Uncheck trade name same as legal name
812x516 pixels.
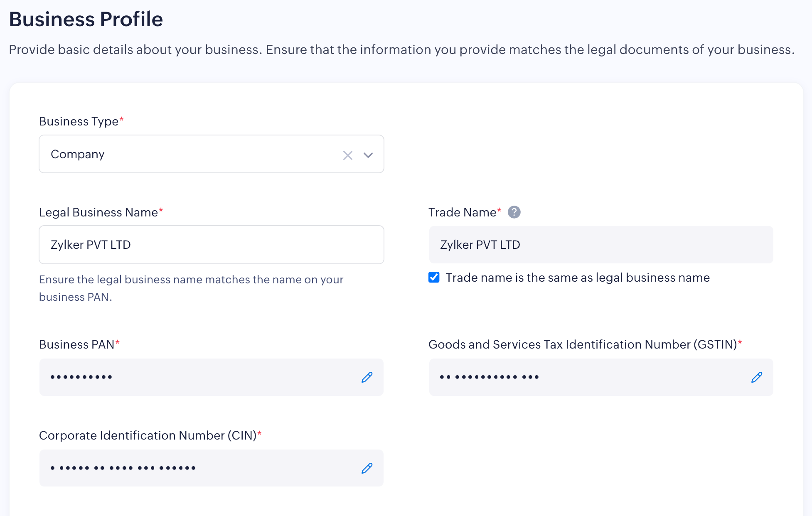coord(434,277)
